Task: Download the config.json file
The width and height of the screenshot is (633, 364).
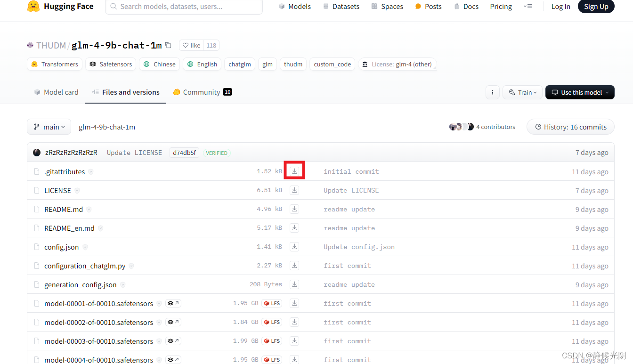Action: [x=294, y=247]
